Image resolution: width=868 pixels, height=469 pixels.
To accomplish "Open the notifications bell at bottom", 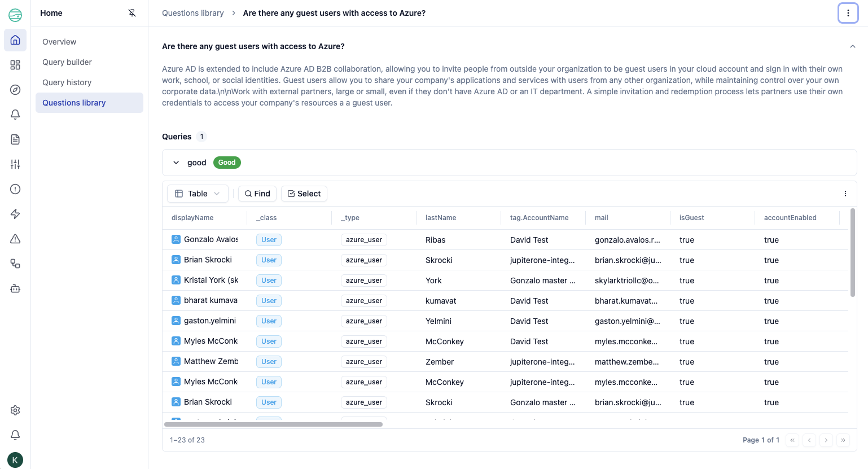I will pyautogui.click(x=15, y=435).
